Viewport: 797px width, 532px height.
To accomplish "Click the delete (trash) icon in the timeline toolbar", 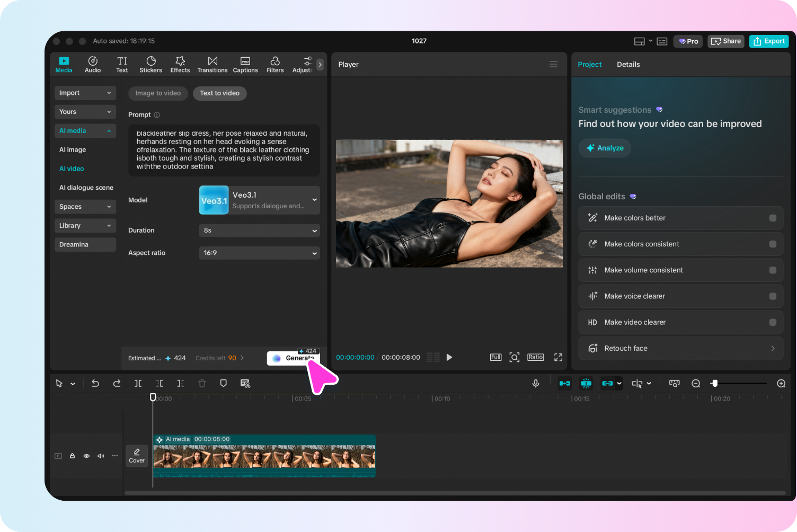I will 202,383.
